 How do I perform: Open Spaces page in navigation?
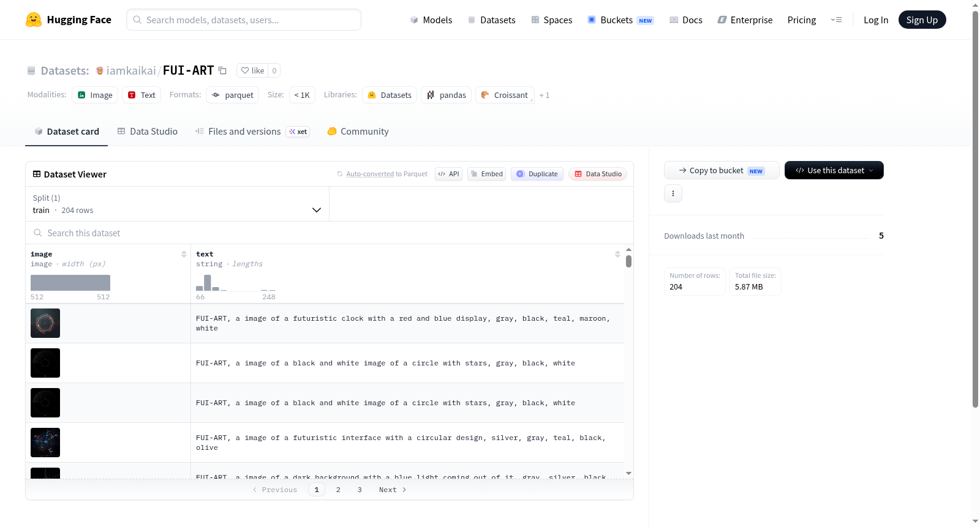click(x=551, y=20)
